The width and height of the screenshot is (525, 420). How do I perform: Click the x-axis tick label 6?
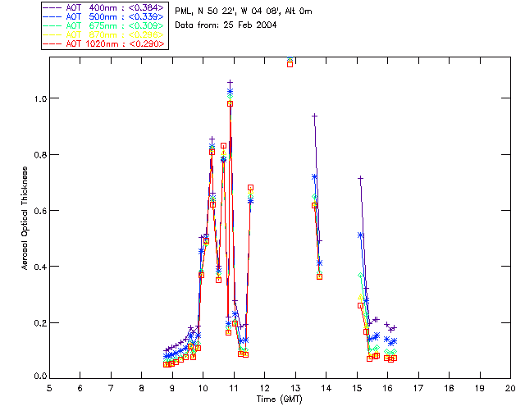click(x=80, y=388)
